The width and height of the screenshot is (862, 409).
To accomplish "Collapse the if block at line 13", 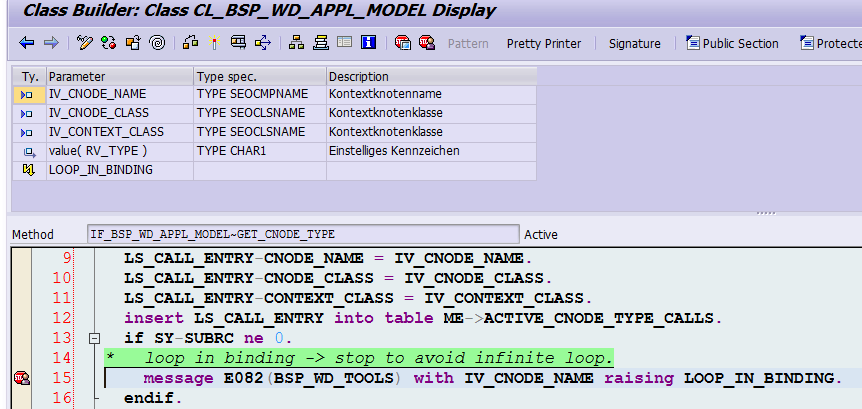I will click(95, 339).
